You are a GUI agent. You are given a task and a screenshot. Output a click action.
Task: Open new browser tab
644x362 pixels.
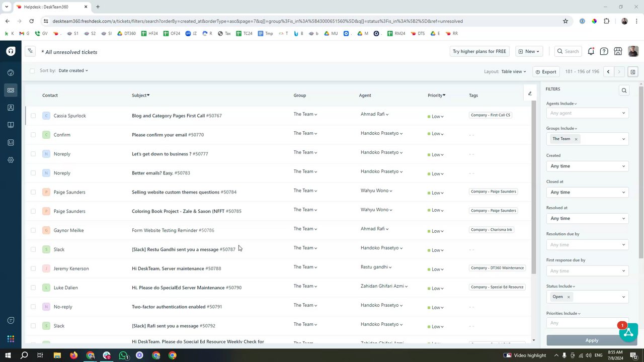[98, 7]
